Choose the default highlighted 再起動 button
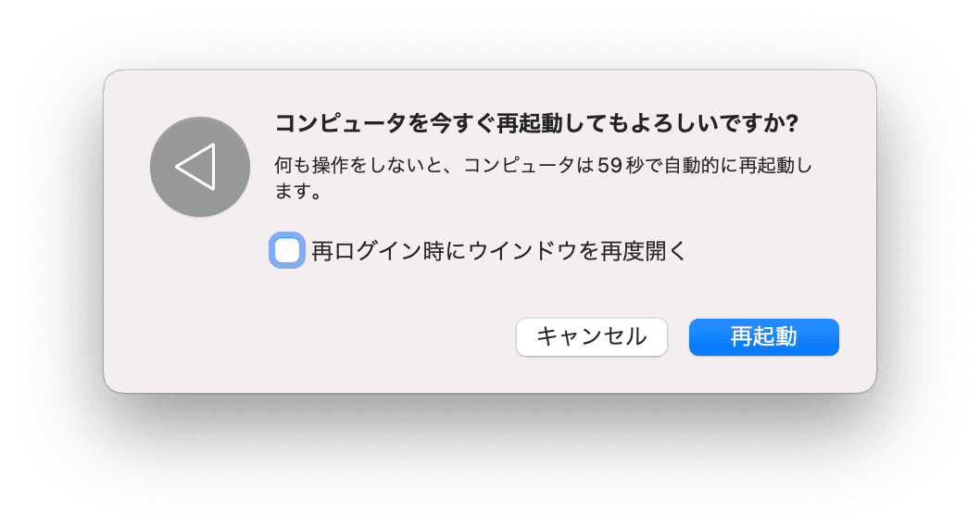 pos(764,337)
